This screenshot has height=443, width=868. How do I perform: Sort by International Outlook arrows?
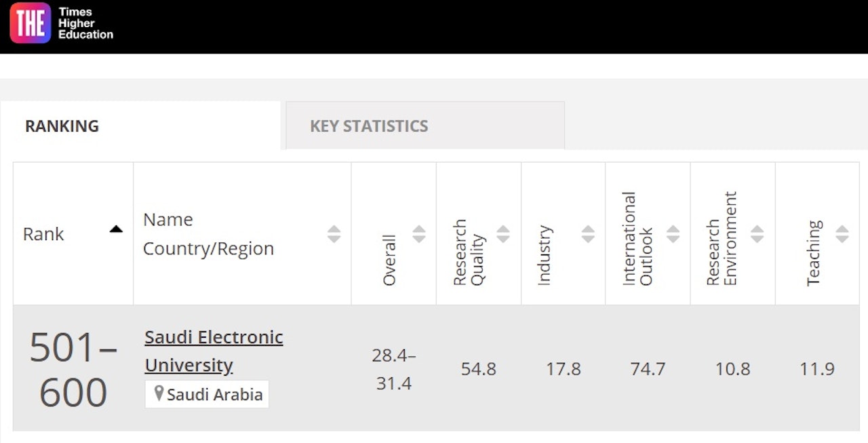point(673,234)
